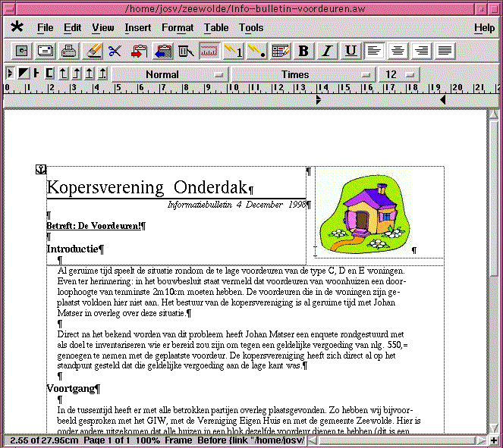Select left text alignment
The image size is (503, 448).
(x=374, y=51)
